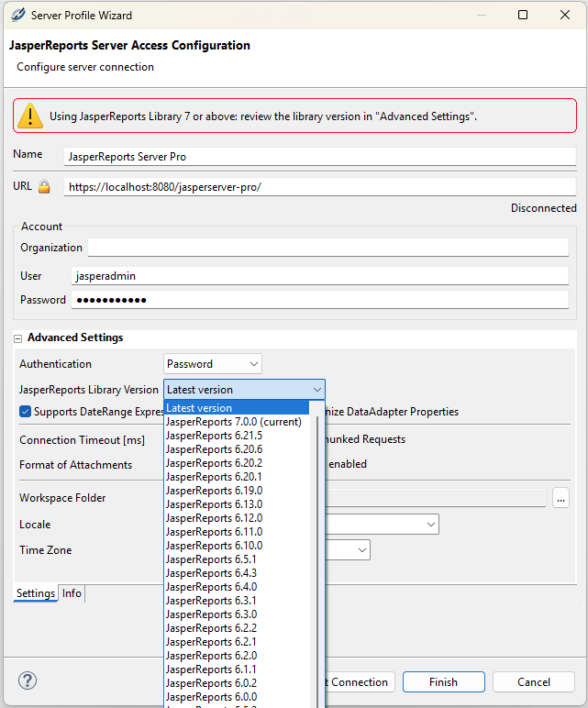Image resolution: width=588 pixels, height=708 pixels.
Task: Click the User field with jasperadmin
Action: [320, 276]
